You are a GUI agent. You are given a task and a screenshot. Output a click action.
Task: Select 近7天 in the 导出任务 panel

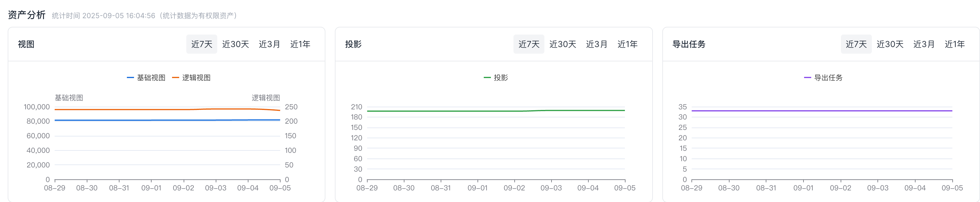(856, 44)
